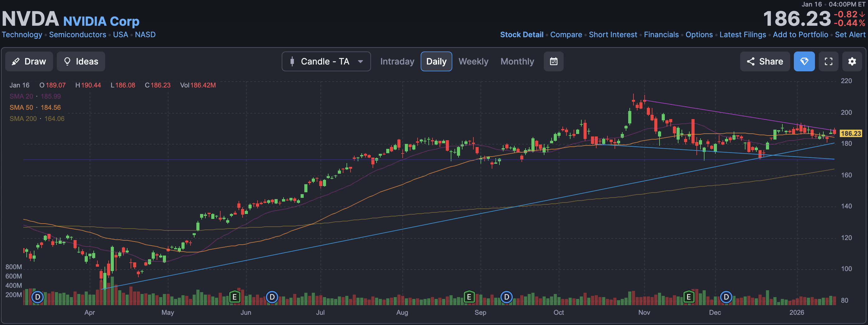Click the NVIDIA Corp company name

[x=101, y=21]
